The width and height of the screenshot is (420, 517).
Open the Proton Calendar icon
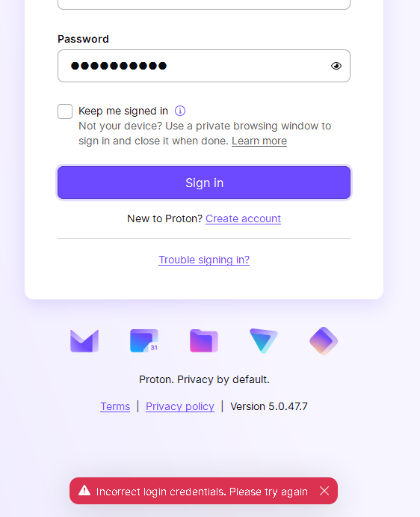144,340
